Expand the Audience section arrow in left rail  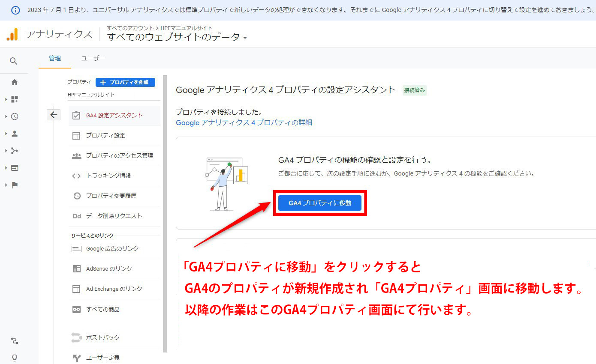6,134
